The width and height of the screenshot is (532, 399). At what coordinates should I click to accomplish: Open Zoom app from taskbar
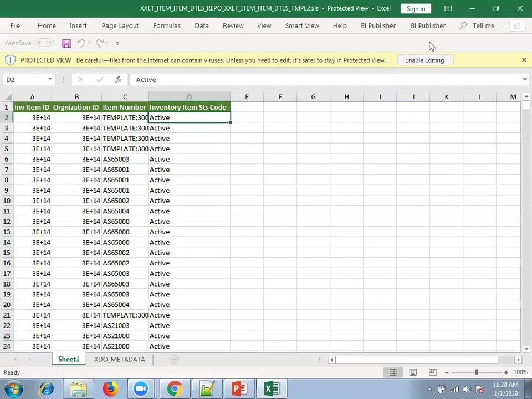click(141, 389)
